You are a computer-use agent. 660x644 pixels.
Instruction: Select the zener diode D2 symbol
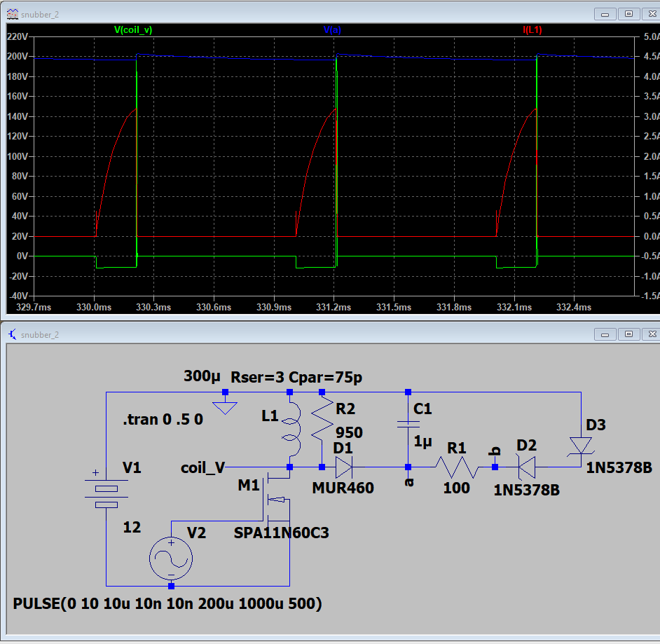coord(525,467)
